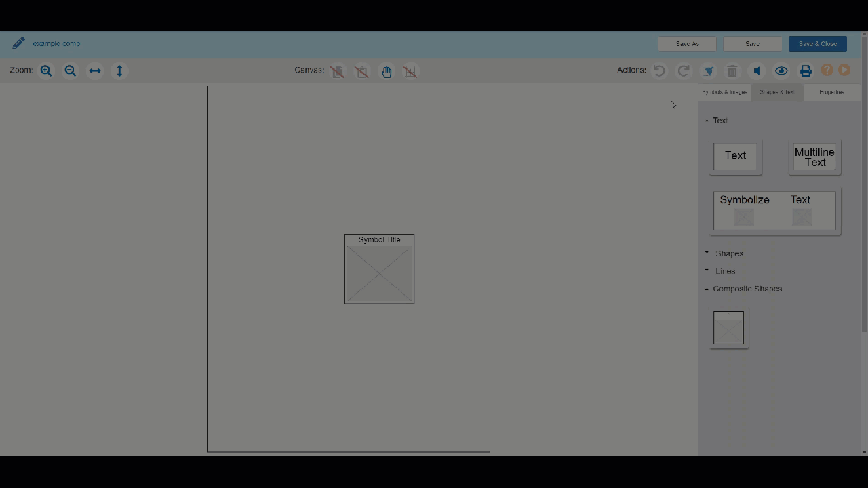Click the speaker audio icon

pyautogui.click(x=757, y=70)
